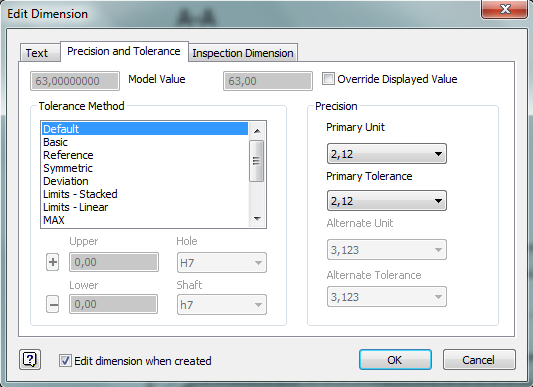Click the Cancel button
533x387 pixels.
coord(479,359)
